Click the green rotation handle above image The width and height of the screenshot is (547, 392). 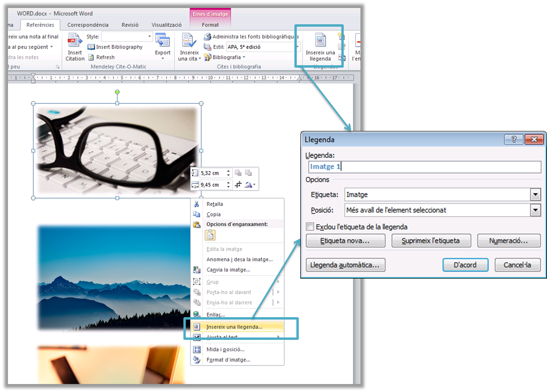click(117, 92)
